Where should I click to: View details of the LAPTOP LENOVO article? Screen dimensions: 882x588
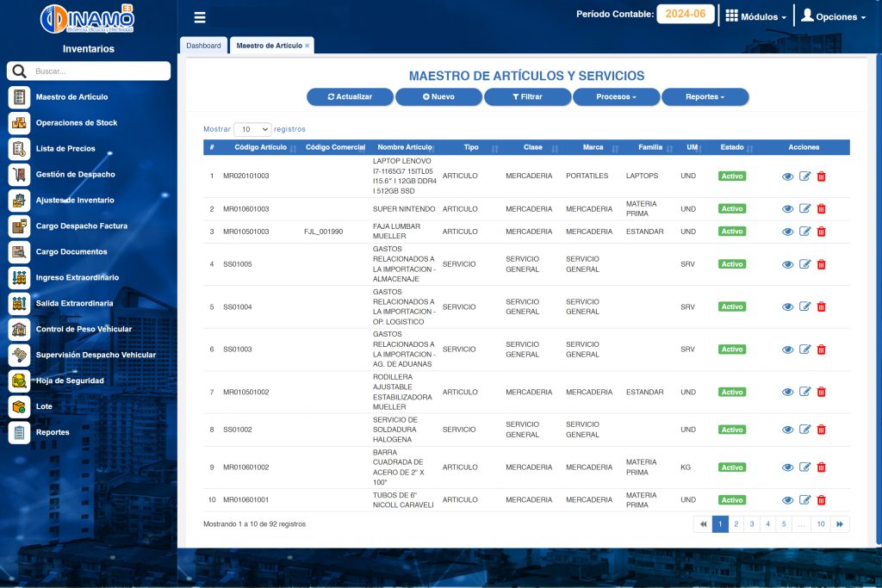(787, 176)
